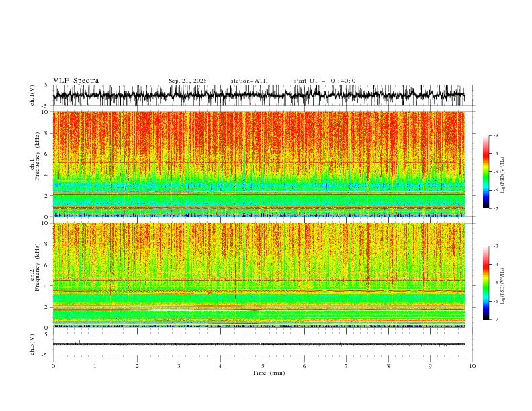This screenshot has height=411, width=532.
Task: Click the 7 minute tick label
Action: pos(347,366)
